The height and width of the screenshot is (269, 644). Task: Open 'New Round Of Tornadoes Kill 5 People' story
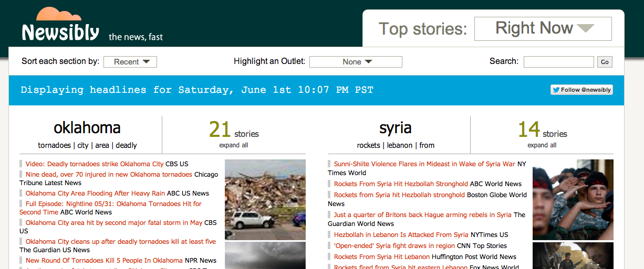(x=104, y=261)
